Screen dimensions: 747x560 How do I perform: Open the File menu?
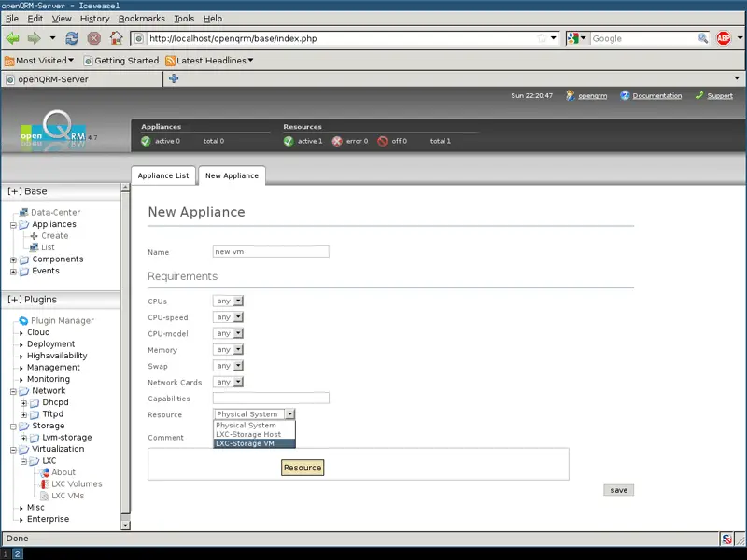click(x=12, y=19)
